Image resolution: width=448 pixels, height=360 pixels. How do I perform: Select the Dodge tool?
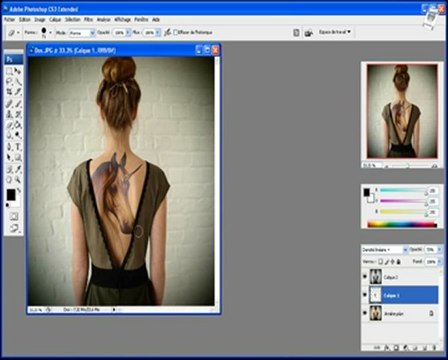pyautogui.click(x=18, y=135)
